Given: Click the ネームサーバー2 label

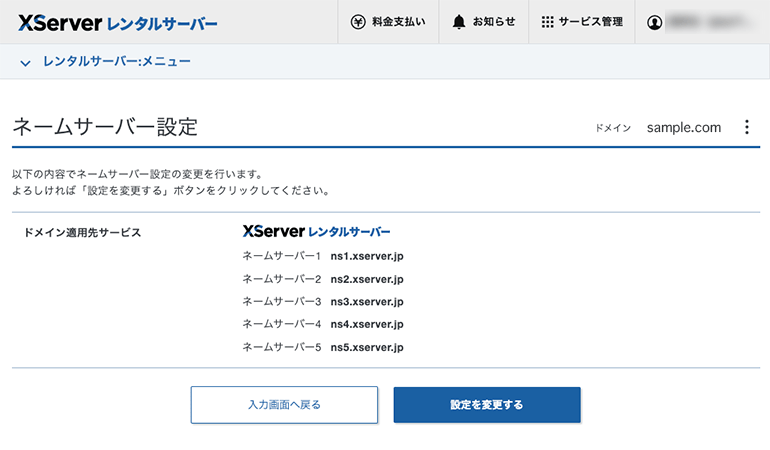Looking at the screenshot, I should click(x=281, y=279).
